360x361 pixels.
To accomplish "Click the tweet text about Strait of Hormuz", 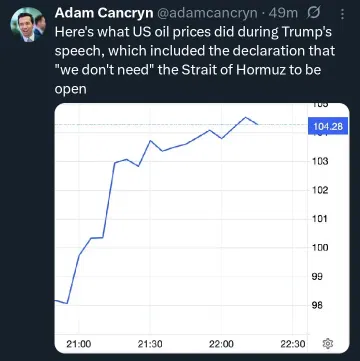I will click(x=195, y=60).
